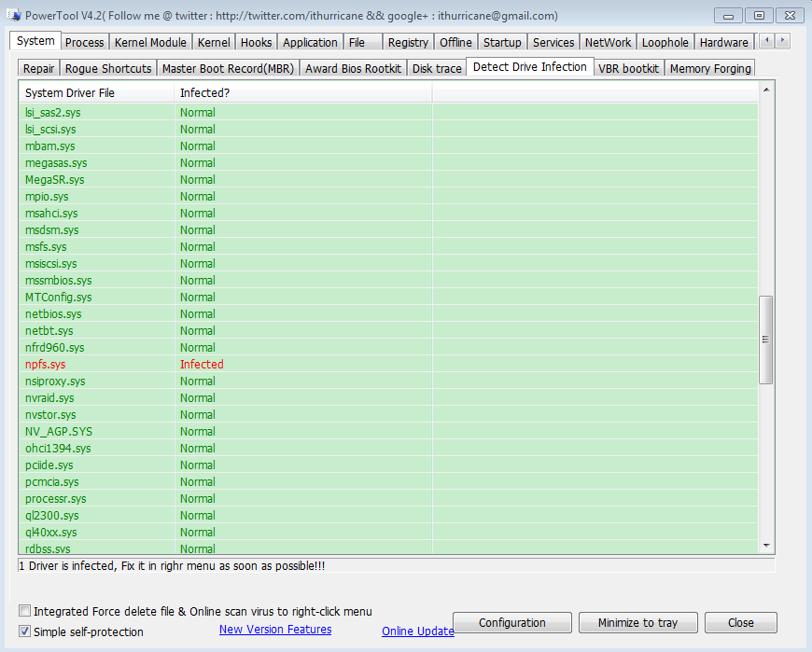Go to the Hooks tab
Screen dimensions: 812x652
point(257,42)
